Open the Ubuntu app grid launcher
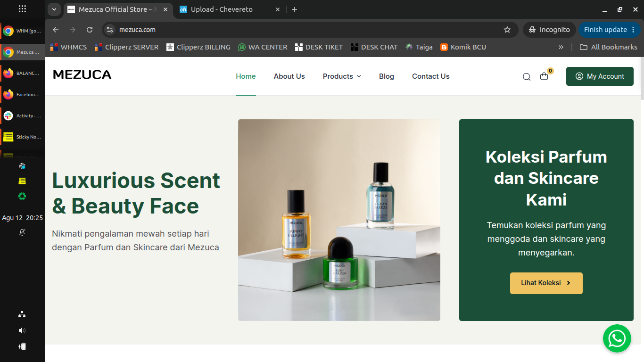This screenshot has width=644, height=362. [22, 9]
